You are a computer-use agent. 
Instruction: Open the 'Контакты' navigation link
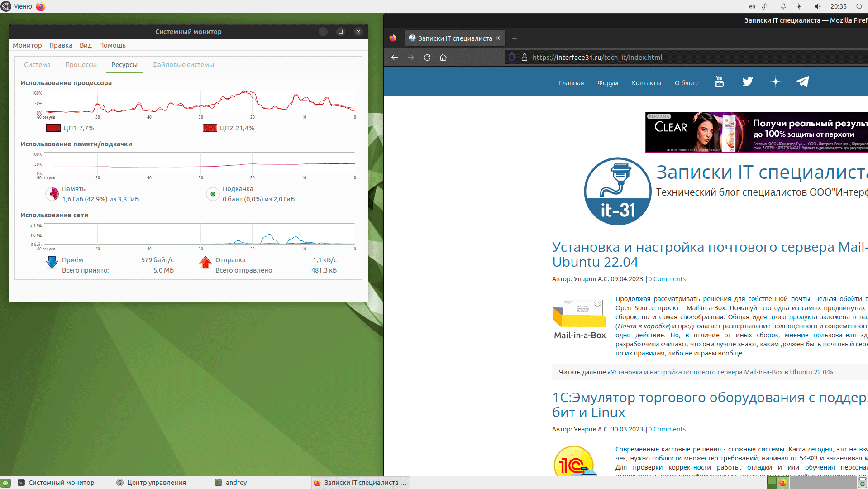tap(646, 83)
